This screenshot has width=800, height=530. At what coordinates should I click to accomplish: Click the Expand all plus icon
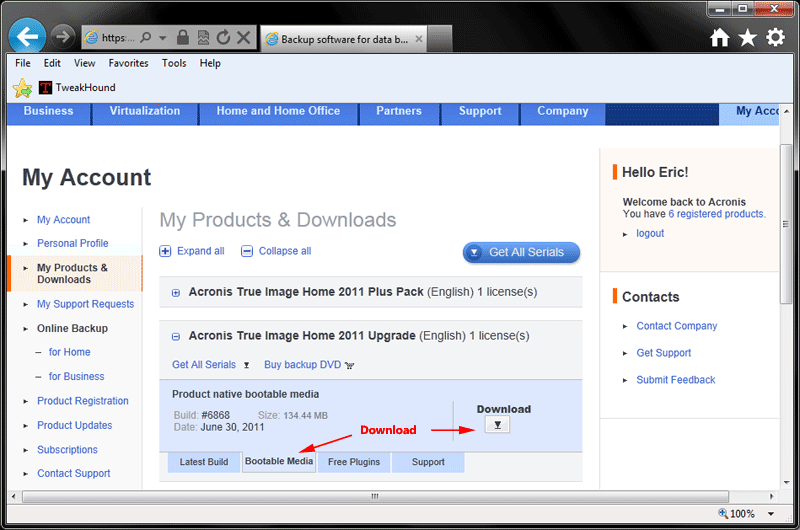[x=165, y=251]
